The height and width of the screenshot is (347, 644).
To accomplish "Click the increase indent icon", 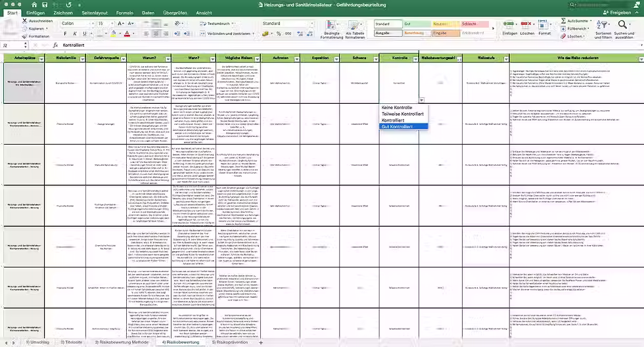I will 187,34.
